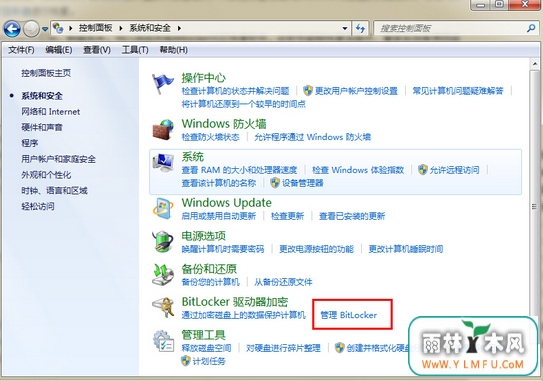The width and height of the screenshot is (543, 381).
Task: Click 检查计算机的状态并解决问题 link
Action: [235, 91]
